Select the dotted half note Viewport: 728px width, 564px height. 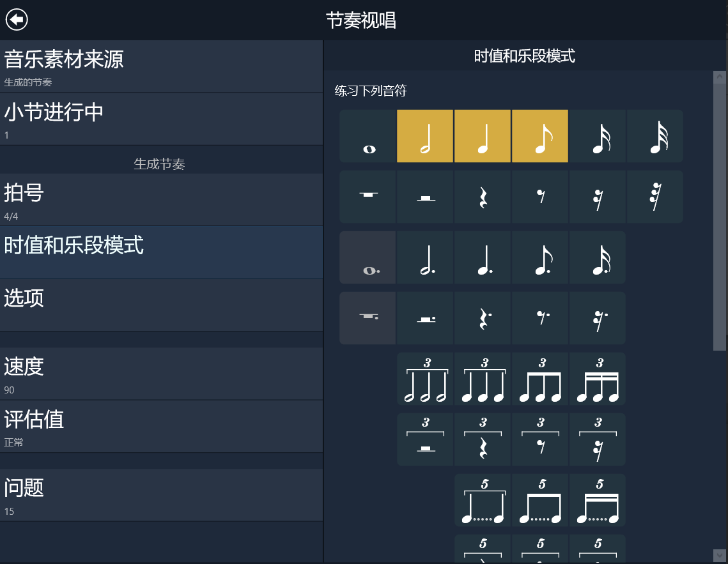[425, 257]
